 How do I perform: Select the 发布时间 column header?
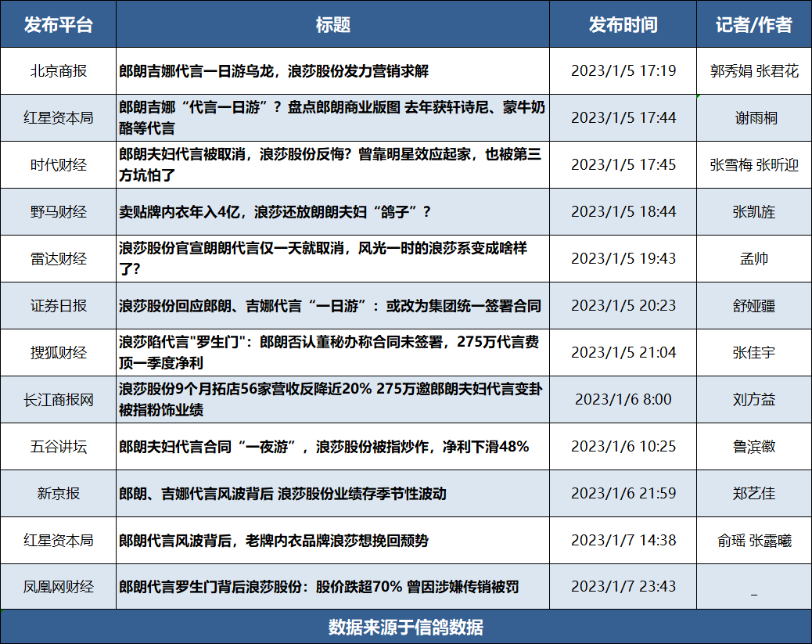(623, 23)
